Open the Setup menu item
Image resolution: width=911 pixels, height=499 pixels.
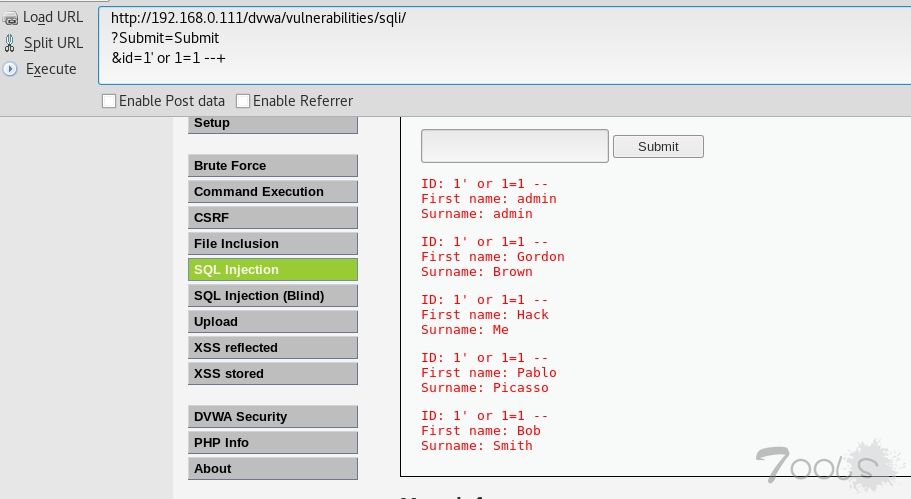272,124
